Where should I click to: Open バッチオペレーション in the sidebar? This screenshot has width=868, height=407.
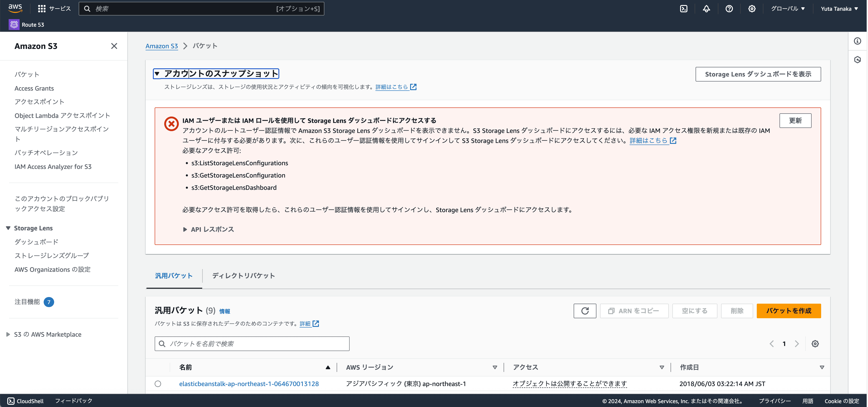tap(46, 153)
